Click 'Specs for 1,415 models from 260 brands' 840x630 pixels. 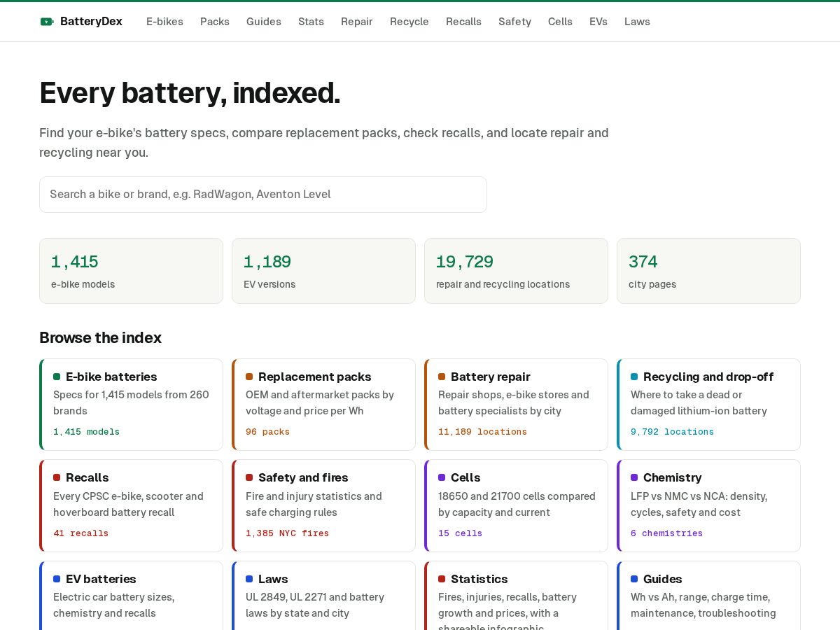pyautogui.click(x=131, y=402)
